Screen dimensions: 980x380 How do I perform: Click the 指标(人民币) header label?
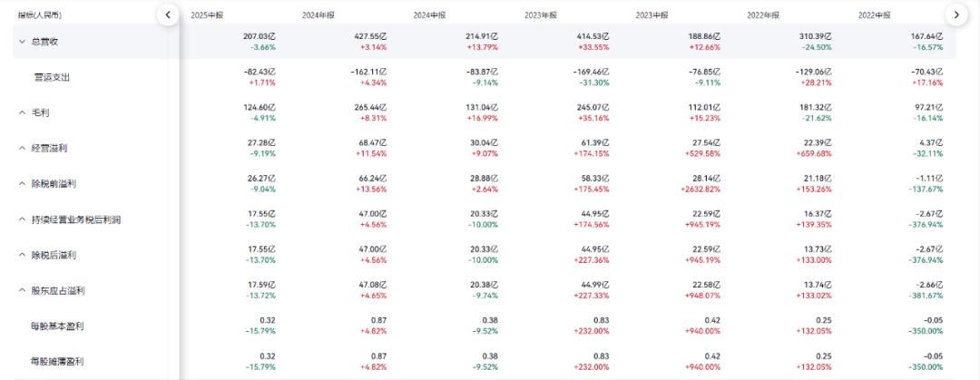pos(39,15)
